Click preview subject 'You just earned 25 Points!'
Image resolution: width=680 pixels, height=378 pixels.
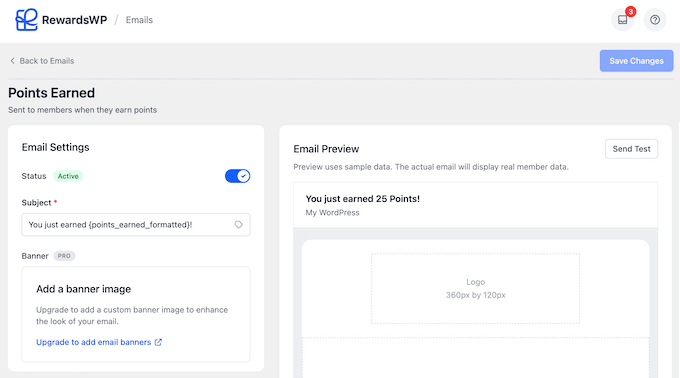point(363,199)
